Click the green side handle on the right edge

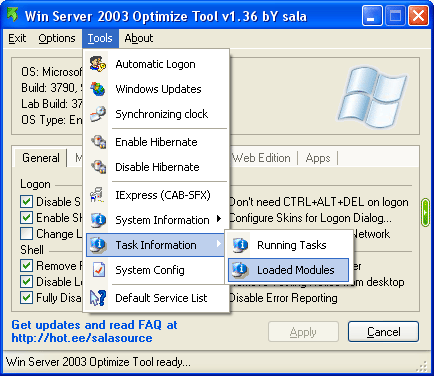click(425, 213)
